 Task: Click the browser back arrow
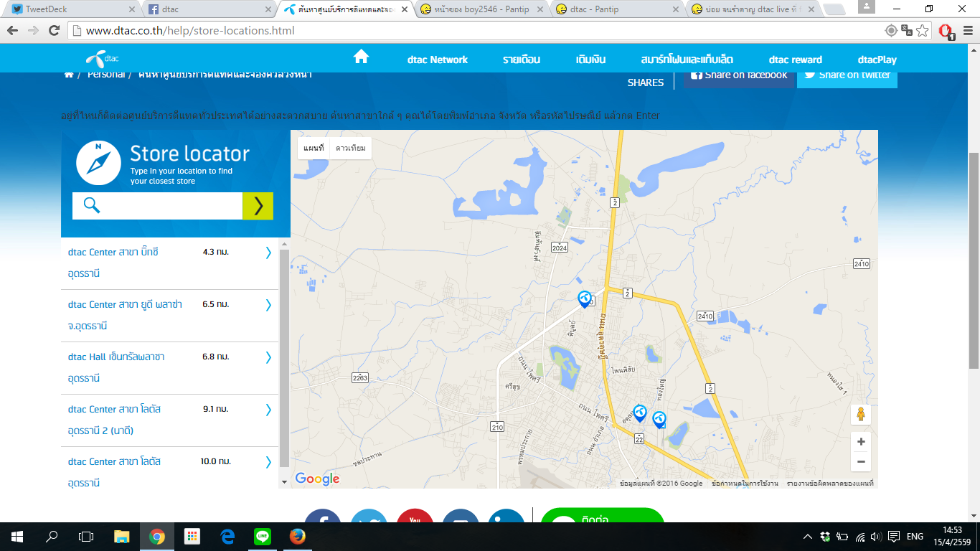coord(14,31)
